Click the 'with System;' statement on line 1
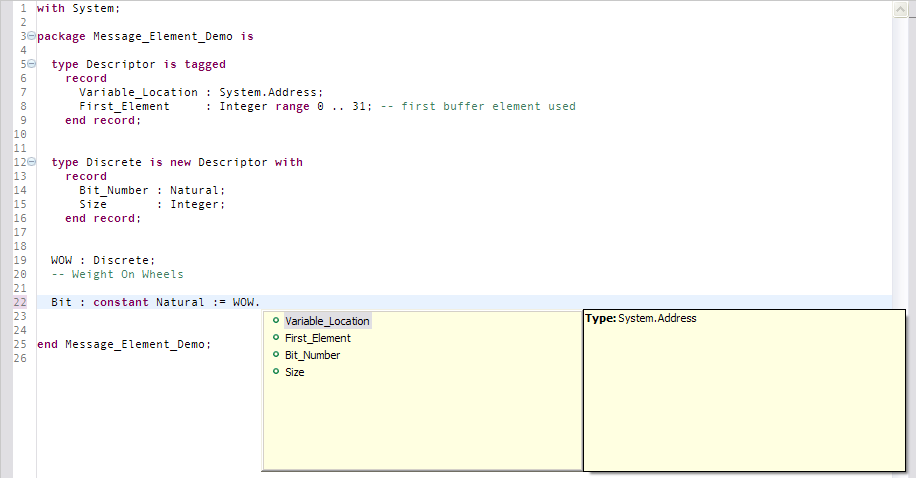The image size is (916, 478). pos(78,8)
